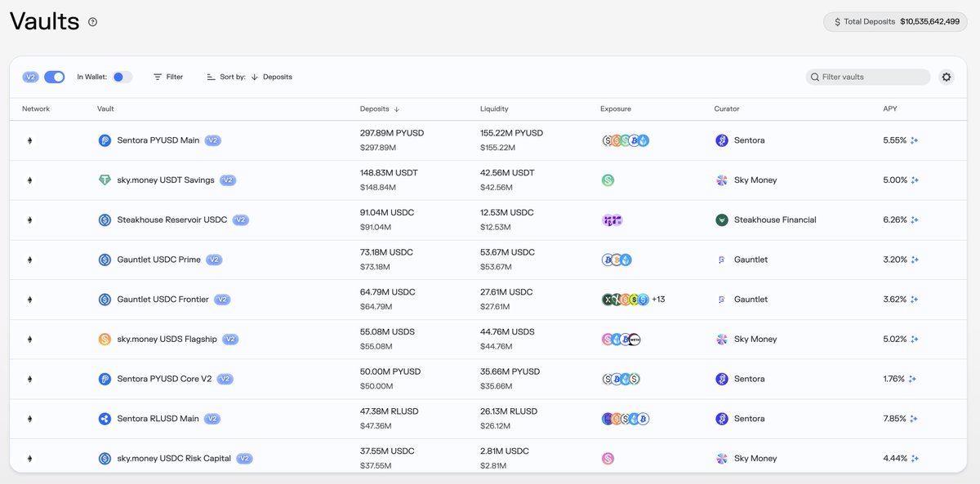Click the exposure icon for sky.money USDT Savings

[x=608, y=180]
